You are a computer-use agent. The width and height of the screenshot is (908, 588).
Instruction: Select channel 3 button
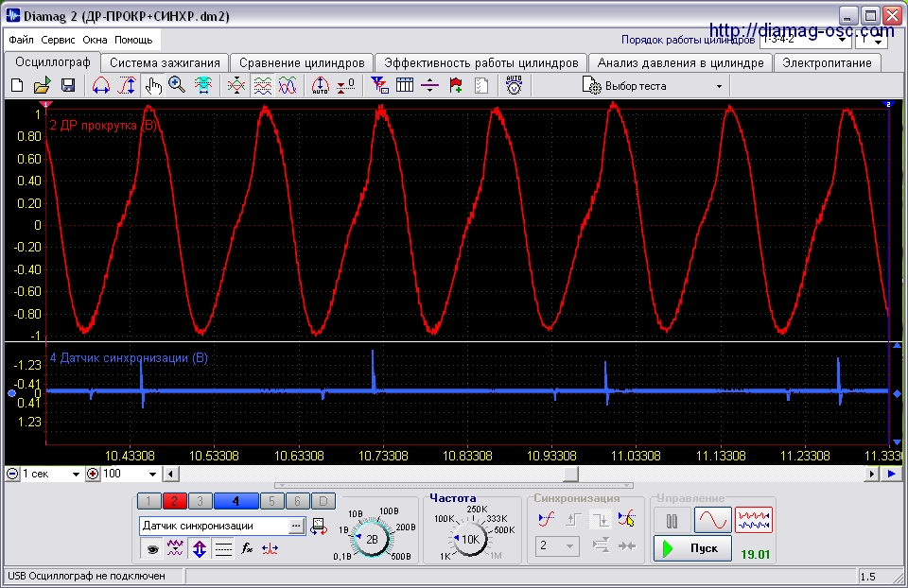[x=200, y=501]
